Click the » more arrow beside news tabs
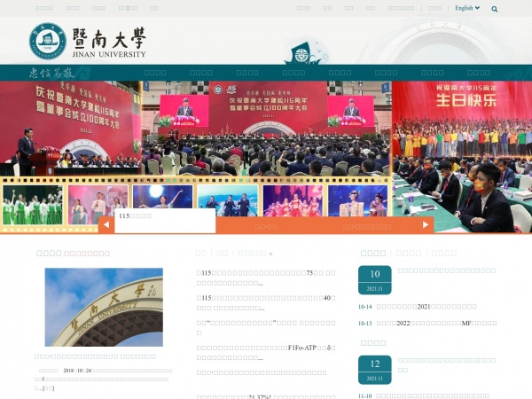The width and height of the screenshot is (532, 399). point(270,253)
